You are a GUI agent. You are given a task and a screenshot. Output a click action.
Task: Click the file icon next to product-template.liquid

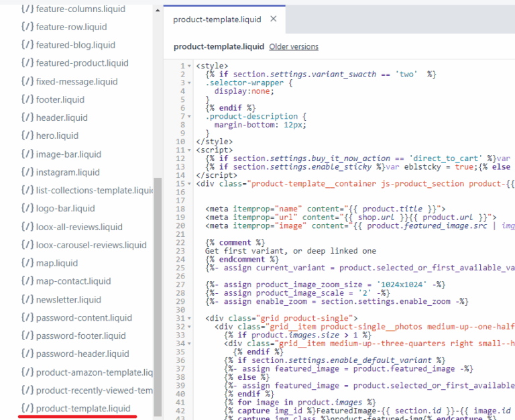click(27, 408)
